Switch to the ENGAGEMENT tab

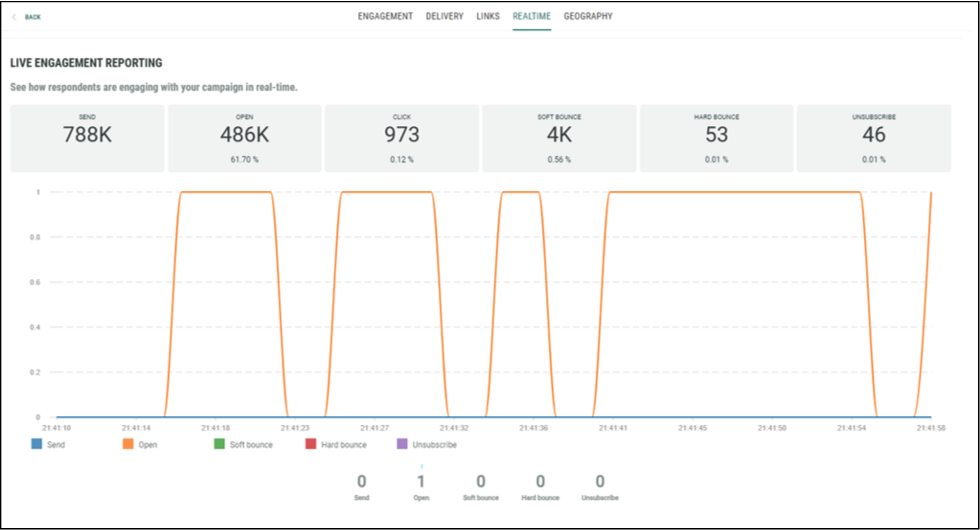(x=385, y=16)
